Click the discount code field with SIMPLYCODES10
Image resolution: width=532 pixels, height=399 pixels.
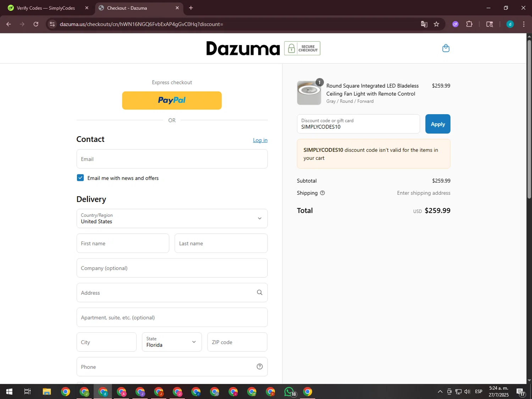pos(358,124)
